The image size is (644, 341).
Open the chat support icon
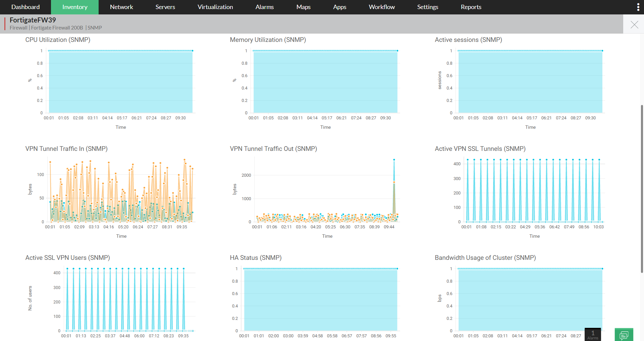tap(624, 335)
